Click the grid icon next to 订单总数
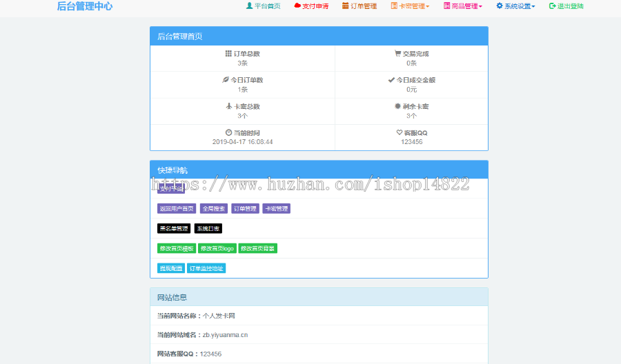 tap(228, 53)
